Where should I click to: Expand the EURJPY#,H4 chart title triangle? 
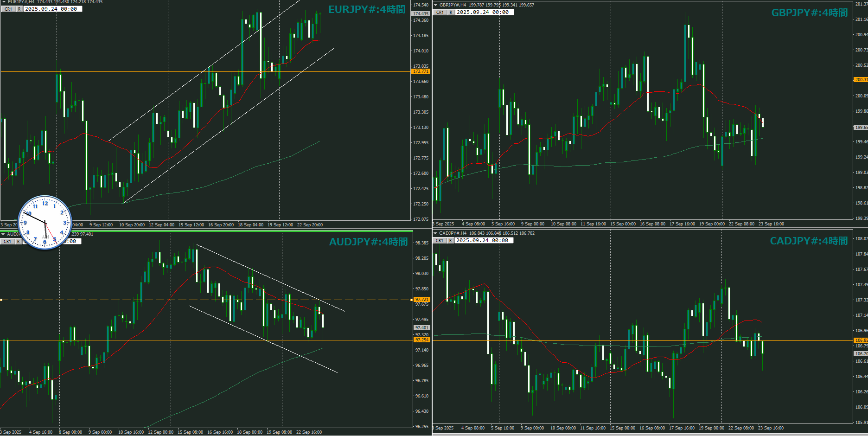(4, 2)
